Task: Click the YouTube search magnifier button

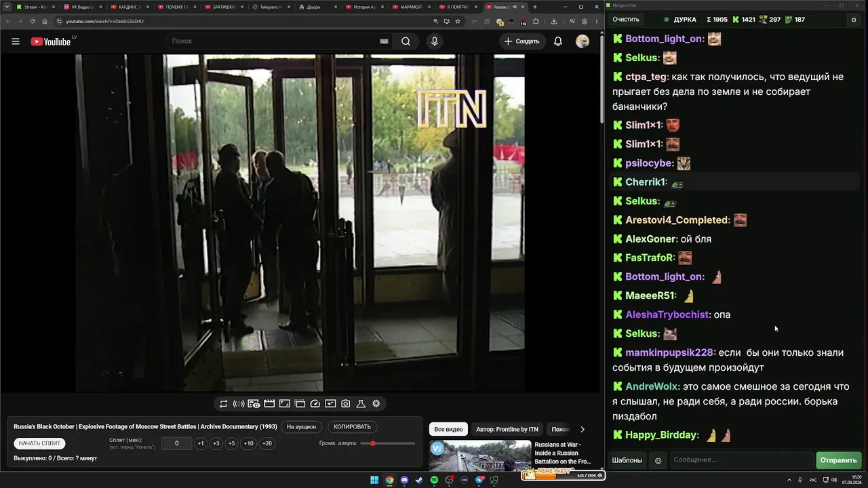Action: 406,41
